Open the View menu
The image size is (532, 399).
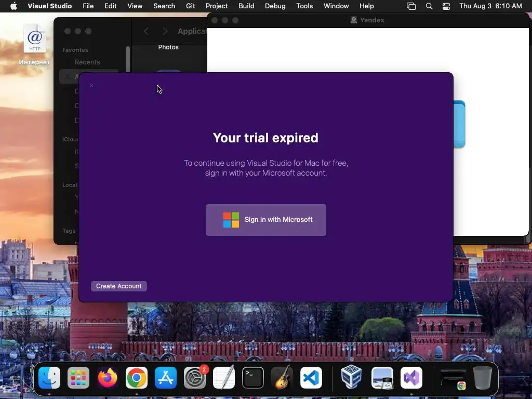coord(135,6)
